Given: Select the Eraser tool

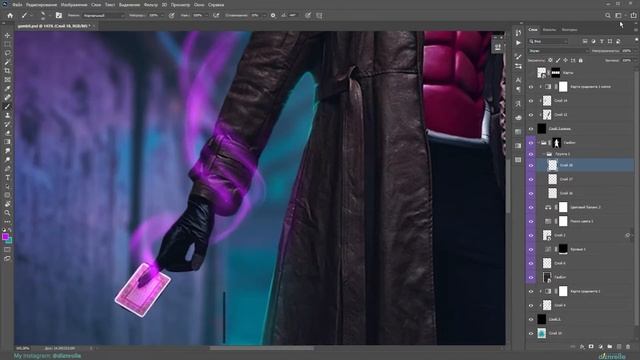Looking at the screenshot, I should [7, 133].
